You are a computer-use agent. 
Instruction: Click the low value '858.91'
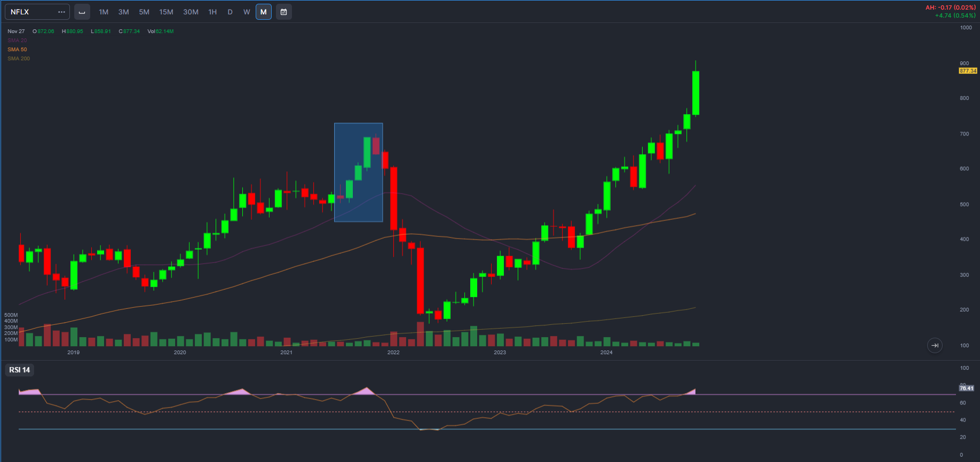(x=103, y=31)
